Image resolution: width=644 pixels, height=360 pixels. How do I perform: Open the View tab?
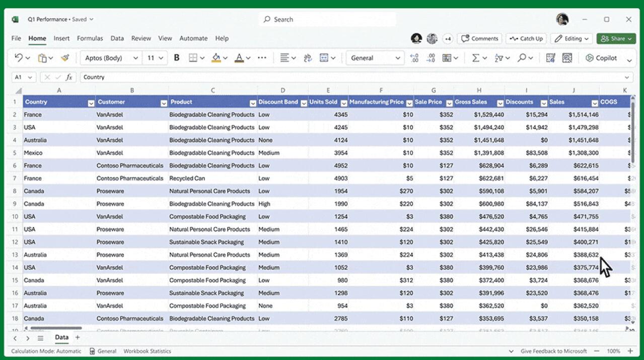click(165, 38)
